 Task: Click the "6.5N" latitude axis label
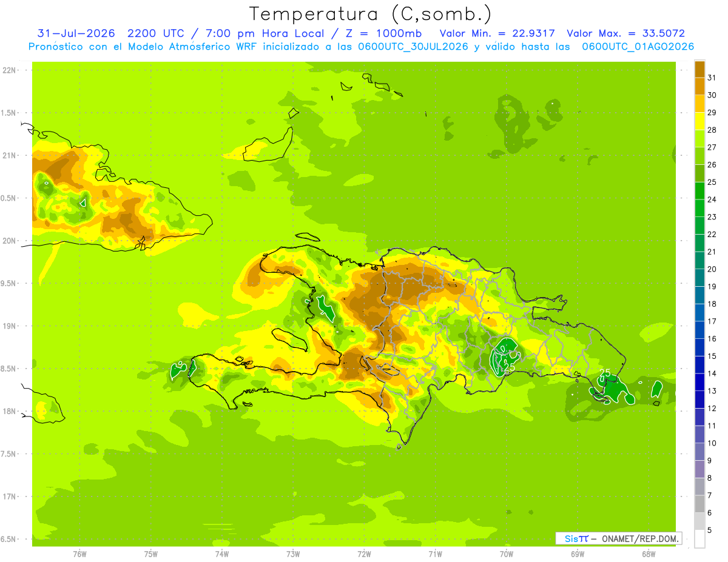(x=8, y=539)
